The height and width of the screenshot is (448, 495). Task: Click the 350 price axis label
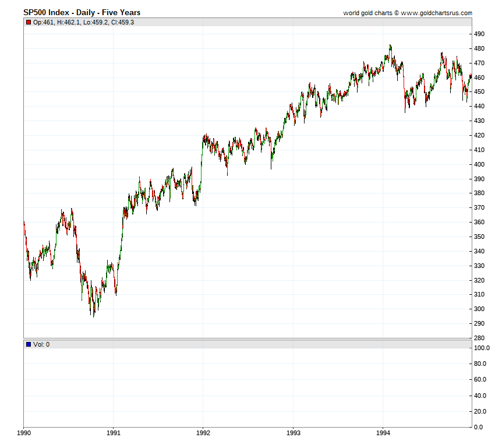pyautogui.click(x=479, y=237)
